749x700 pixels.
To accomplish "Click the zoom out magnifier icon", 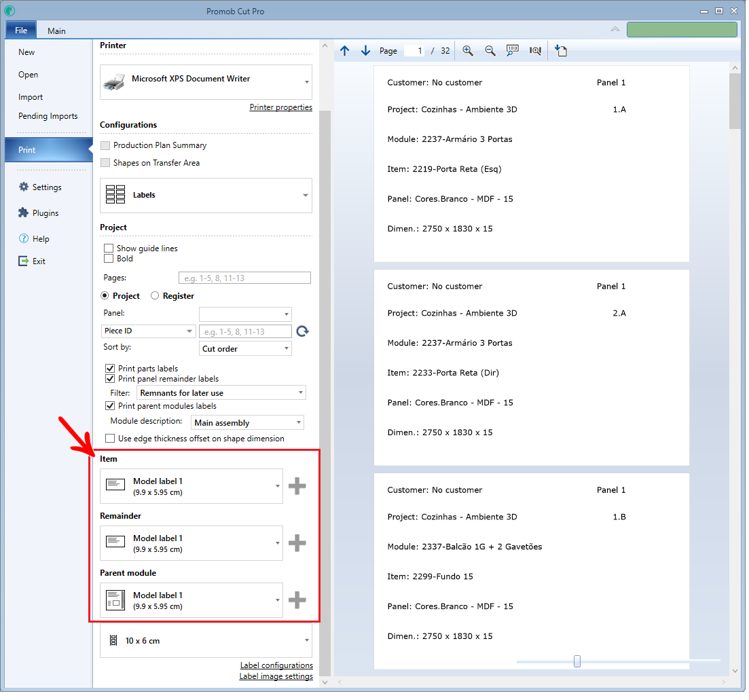I will (x=490, y=51).
